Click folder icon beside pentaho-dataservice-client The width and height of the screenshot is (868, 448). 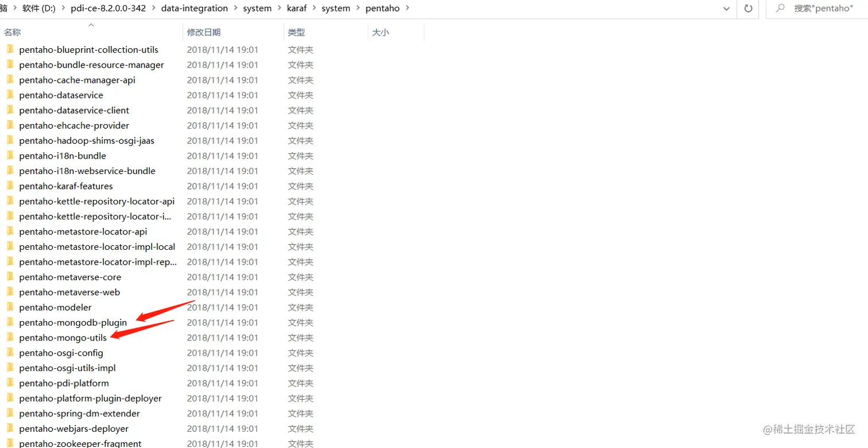click(10, 110)
